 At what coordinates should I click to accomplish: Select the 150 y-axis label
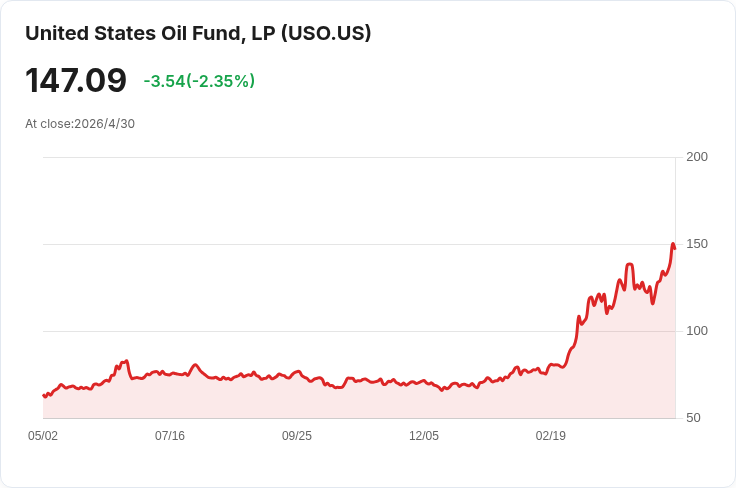coord(697,244)
